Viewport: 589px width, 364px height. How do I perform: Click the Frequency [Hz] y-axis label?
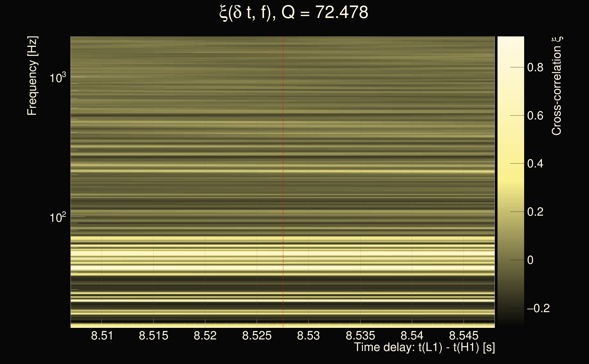point(32,76)
